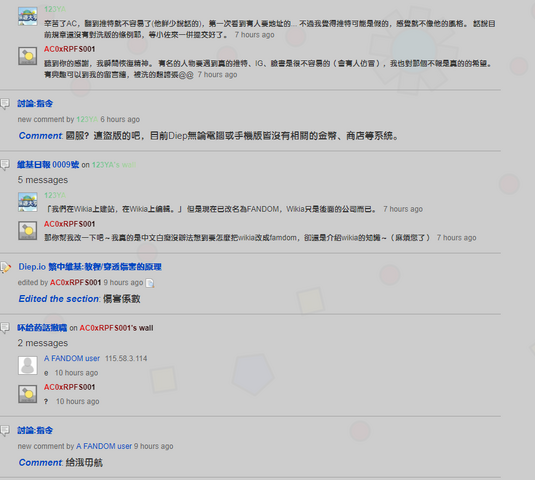Open 123YA username above the Wikia FANDOM message
The image size is (535, 480).
(x=55, y=195)
